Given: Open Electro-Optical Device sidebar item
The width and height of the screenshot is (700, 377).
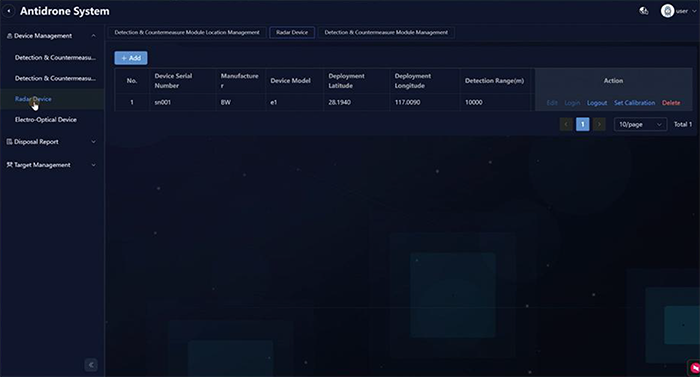Looking at the screenshot, I should click(46, 120).
